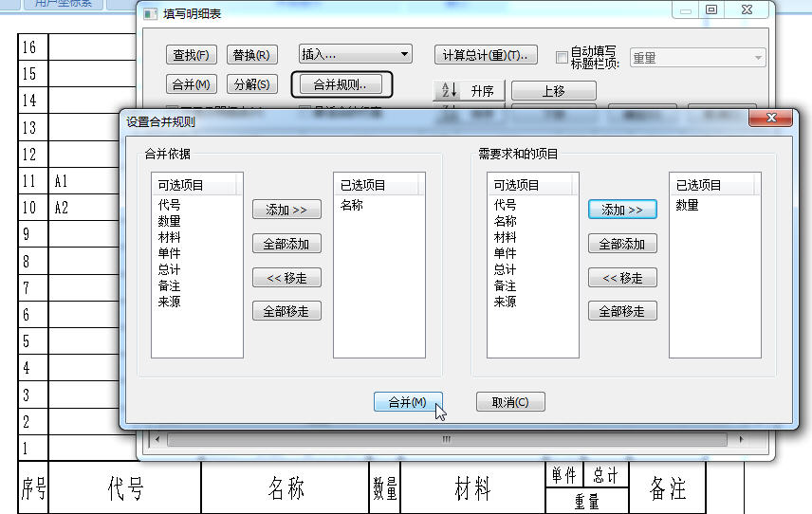Click the 查找(F) find button
The height and width of the screenshot is (514, 812).
pyautogui.click(x=191, y=55)
